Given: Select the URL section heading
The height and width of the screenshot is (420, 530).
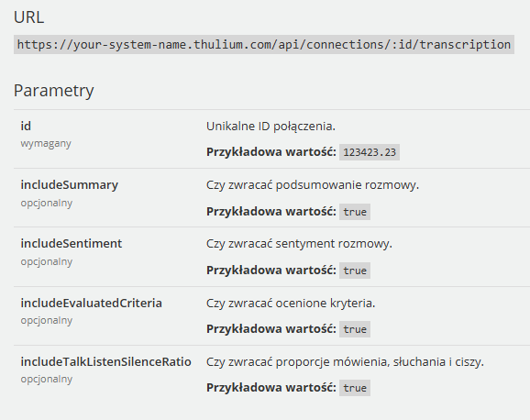Looking at the screenshot, I should tap(28, 17).
